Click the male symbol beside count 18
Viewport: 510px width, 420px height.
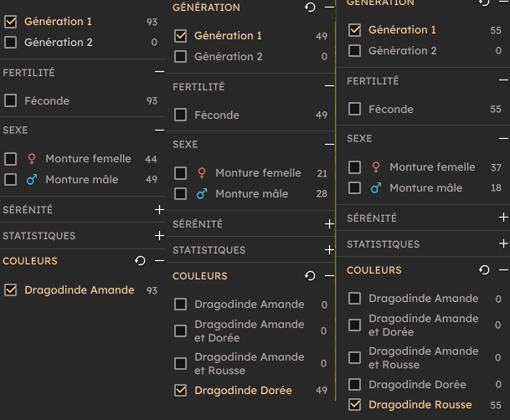click(376, 187)
